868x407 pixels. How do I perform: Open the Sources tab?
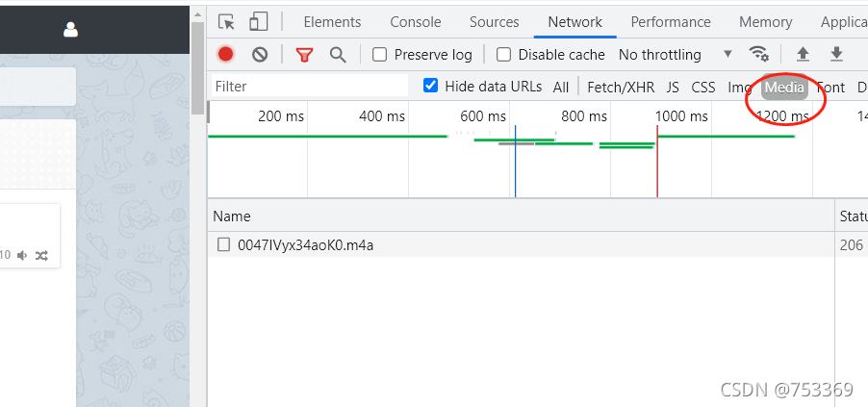point(495,22)
